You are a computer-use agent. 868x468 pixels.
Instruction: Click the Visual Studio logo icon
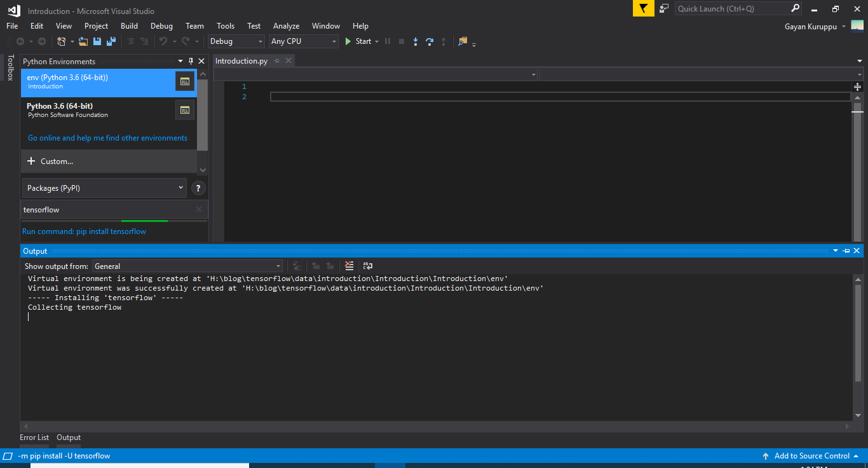13,10
